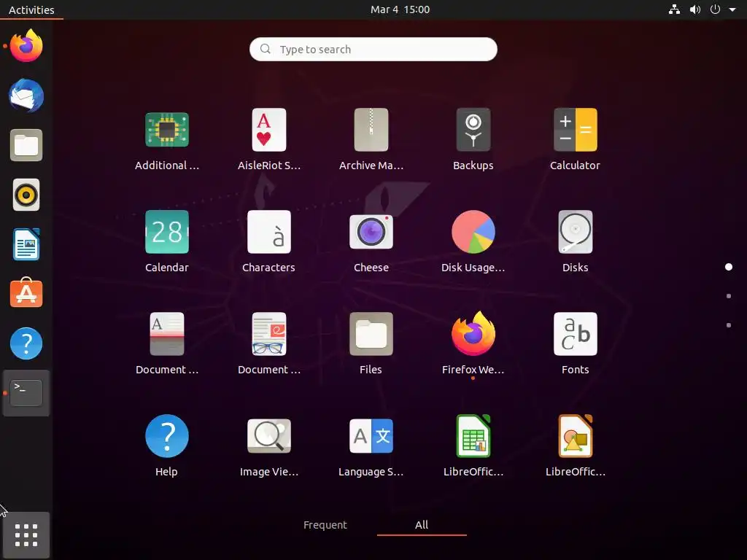The image size is (747, 560).
Task: Launch LibreOffice Draw icon
Action: point(575,436)
